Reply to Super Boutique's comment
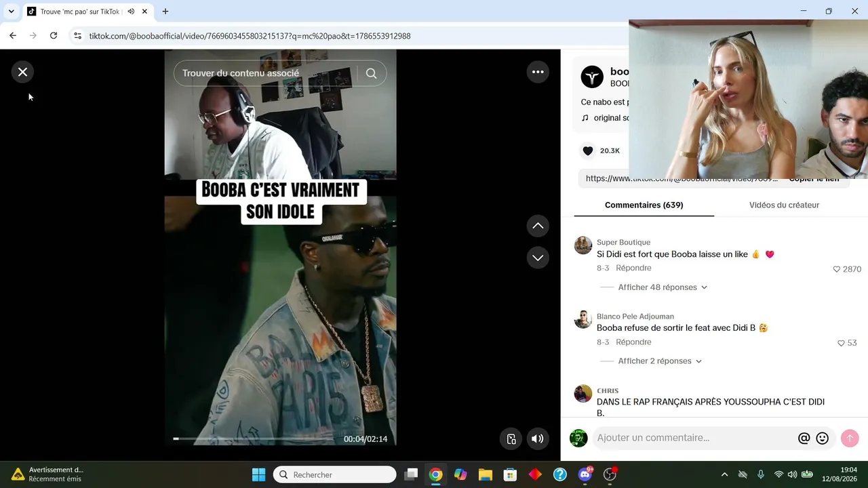 (x=633, y=268)
